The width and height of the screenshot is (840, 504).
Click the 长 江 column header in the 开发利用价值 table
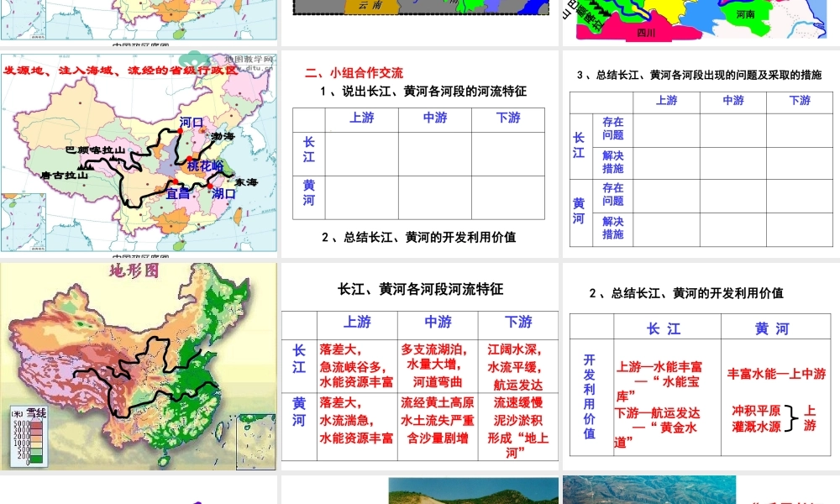664,328
